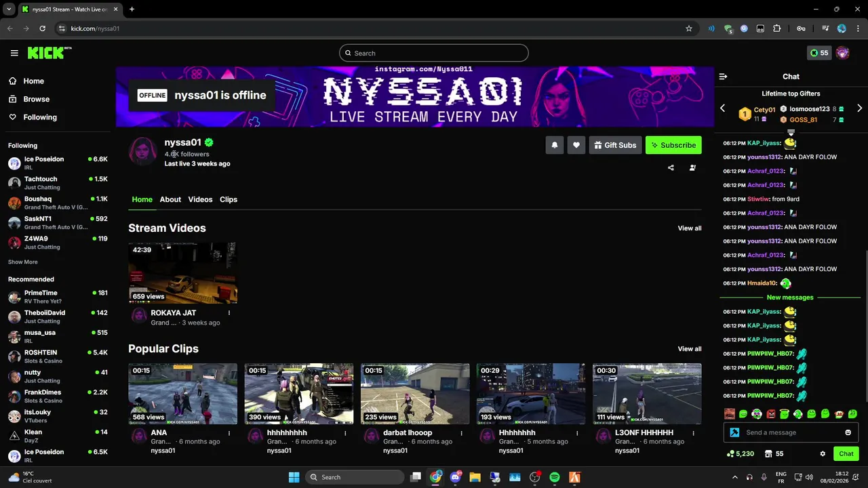Reload the page in Chrome
Screen dimensions: 868x488
click(42, 28)
